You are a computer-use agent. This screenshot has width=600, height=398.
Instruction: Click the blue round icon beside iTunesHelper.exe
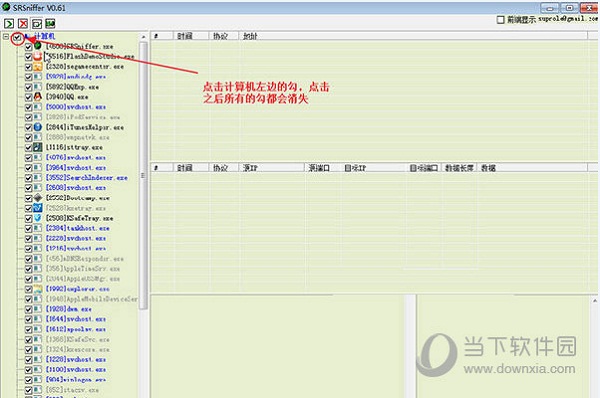(38, 127)
